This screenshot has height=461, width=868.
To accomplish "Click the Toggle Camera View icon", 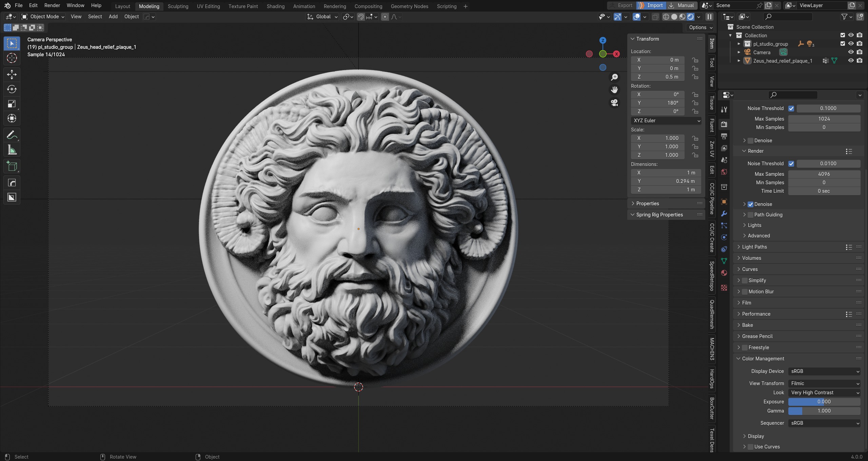I will pos(614,103).
